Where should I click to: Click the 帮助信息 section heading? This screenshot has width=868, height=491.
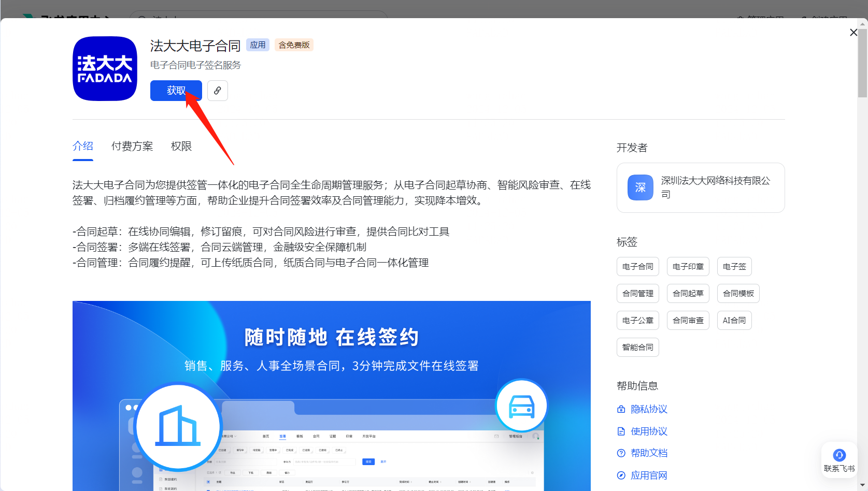pos(637,386)
